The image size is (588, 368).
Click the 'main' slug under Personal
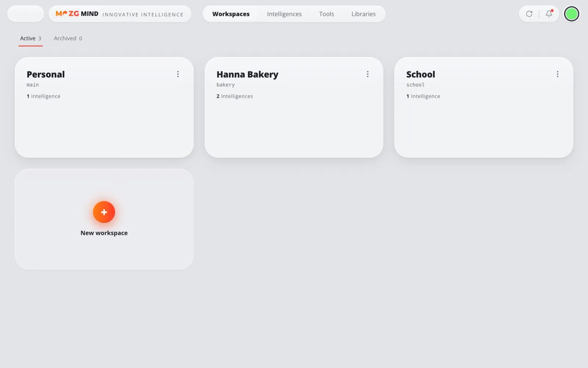point(33,85)
